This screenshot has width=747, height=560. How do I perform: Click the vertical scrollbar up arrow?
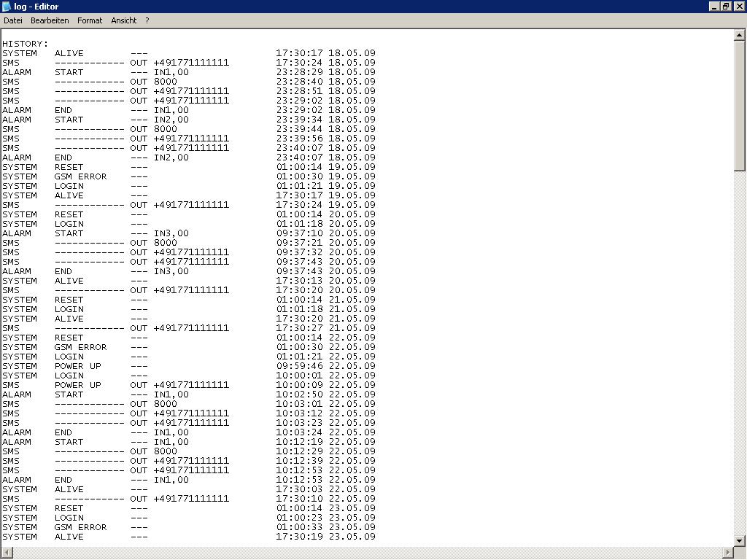pyautogui.click(x=740, y=35)
